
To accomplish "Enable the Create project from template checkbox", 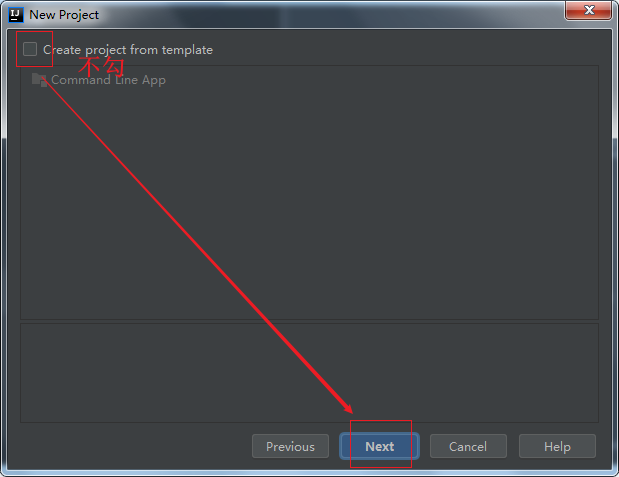I will tap(30, 49).
